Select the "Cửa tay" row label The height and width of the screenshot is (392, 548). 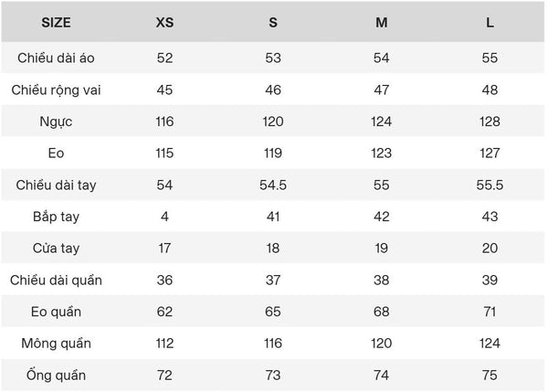click(56, 249)
